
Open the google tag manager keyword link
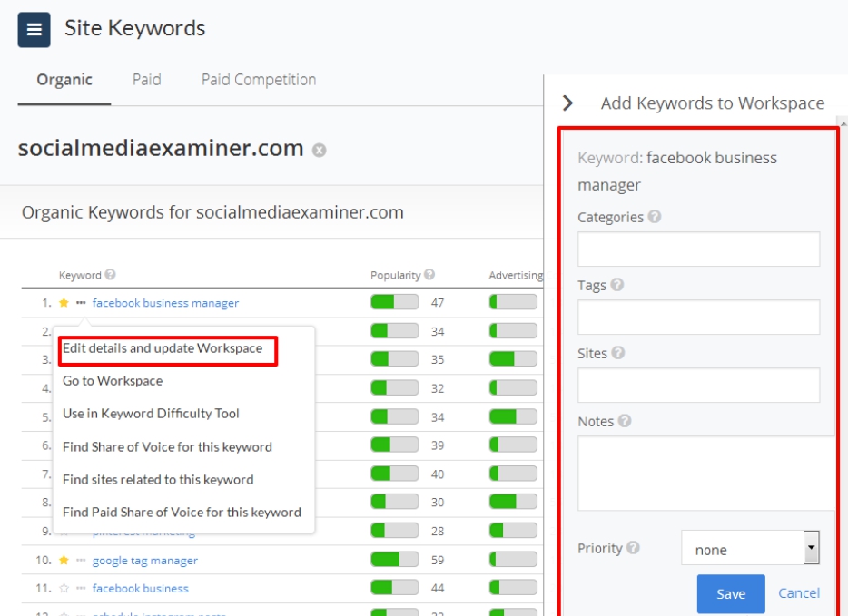click(145, 561)
